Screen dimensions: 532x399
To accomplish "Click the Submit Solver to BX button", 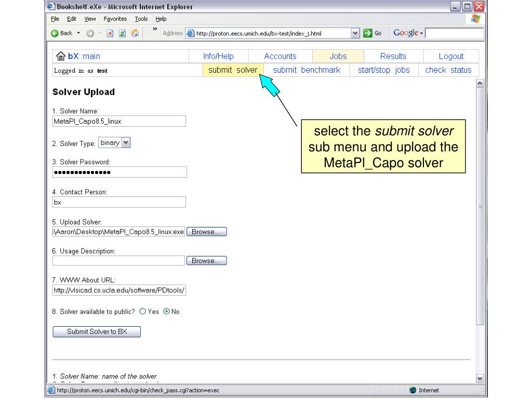I will [97, 331].
